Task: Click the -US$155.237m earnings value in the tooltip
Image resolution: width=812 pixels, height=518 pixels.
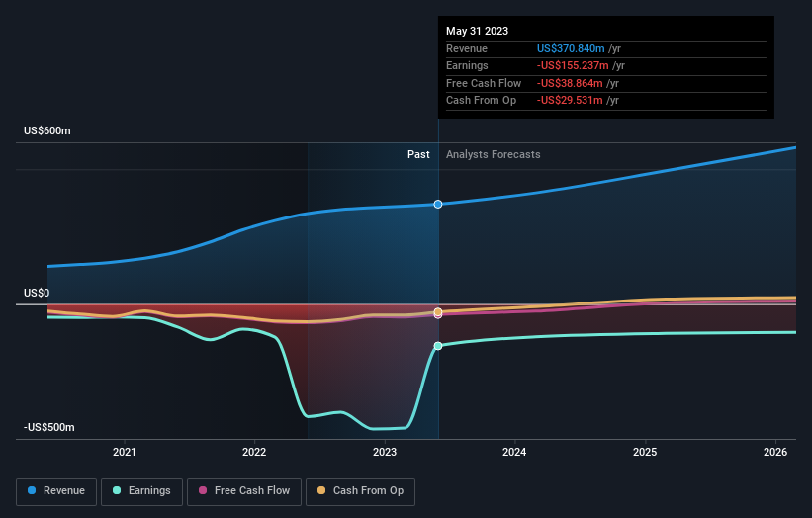Action: (x=573, y=65)
